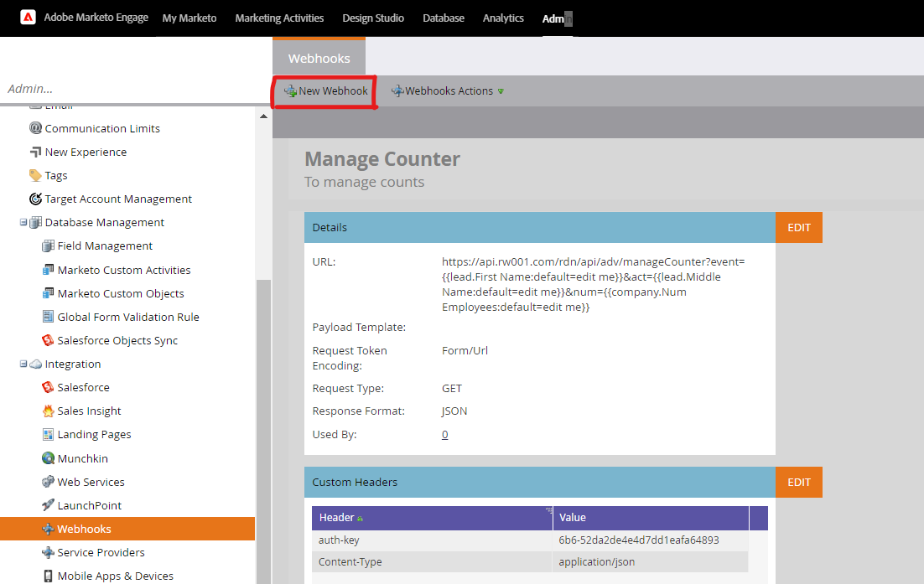Image resolution: width=924 pixels, height=584 pixels.
Task: Click the Service Providers icon
Action: [48, 552]
